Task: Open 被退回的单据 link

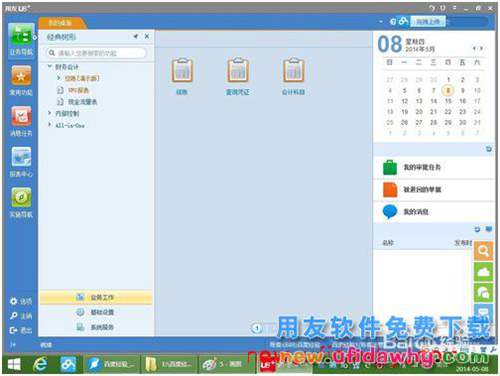Action: tap(422, 189)
